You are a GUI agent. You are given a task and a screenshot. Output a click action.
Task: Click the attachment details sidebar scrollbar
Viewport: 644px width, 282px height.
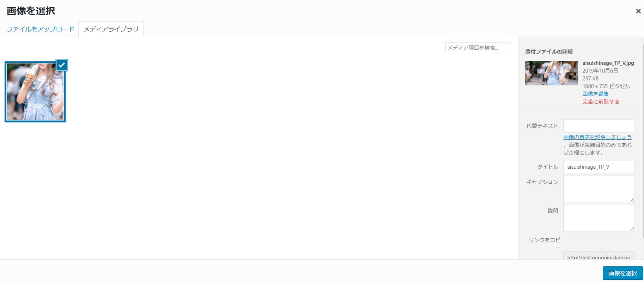coord(643,141)
